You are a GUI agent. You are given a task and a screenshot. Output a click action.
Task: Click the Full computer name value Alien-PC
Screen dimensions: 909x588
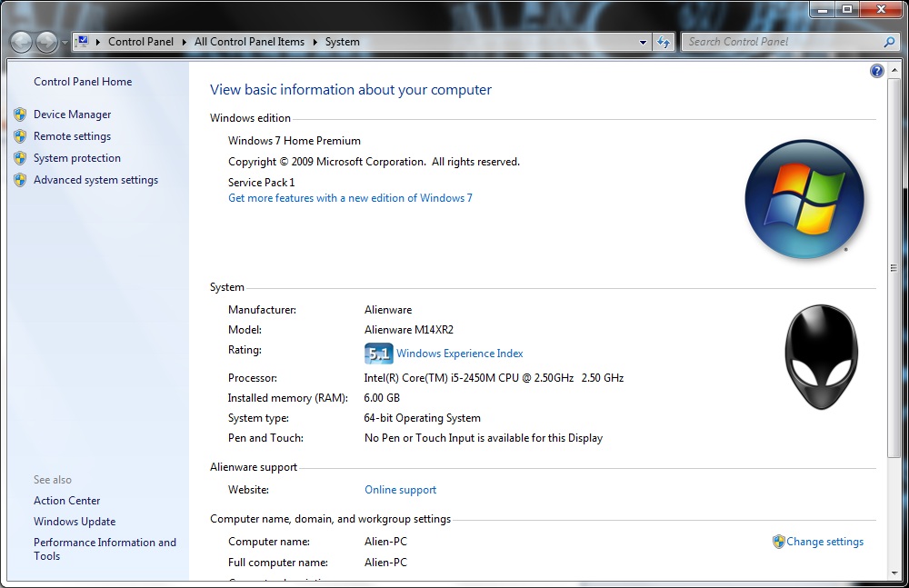[x=385, y=563]
